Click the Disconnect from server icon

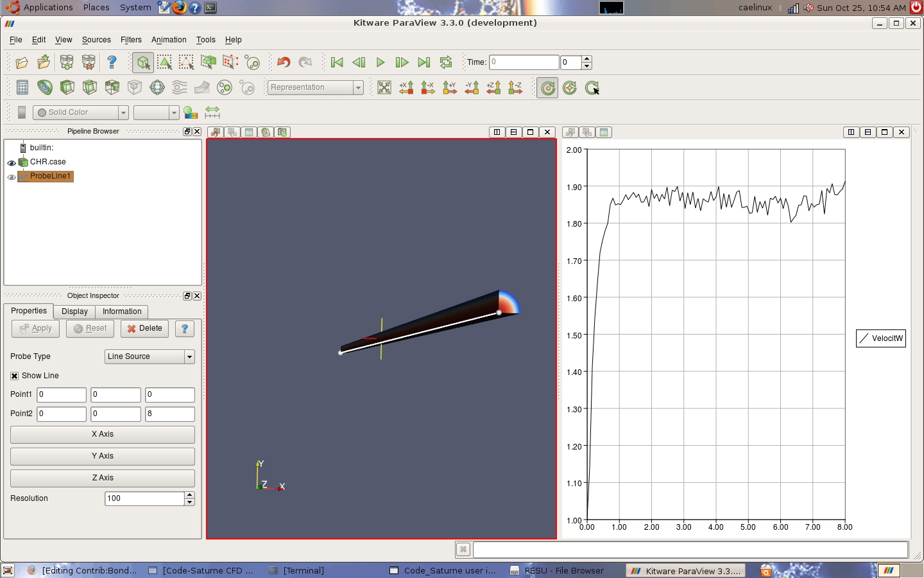coord(89,62)
